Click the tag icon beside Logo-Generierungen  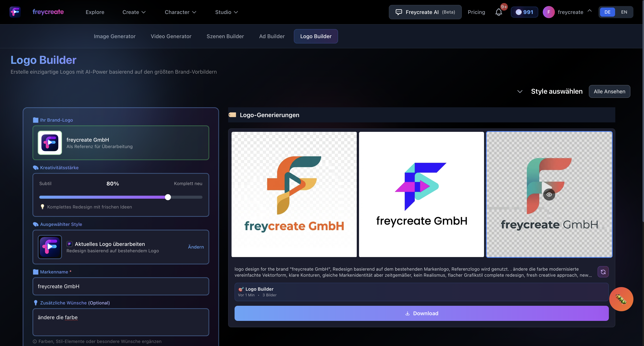(232, 115)
